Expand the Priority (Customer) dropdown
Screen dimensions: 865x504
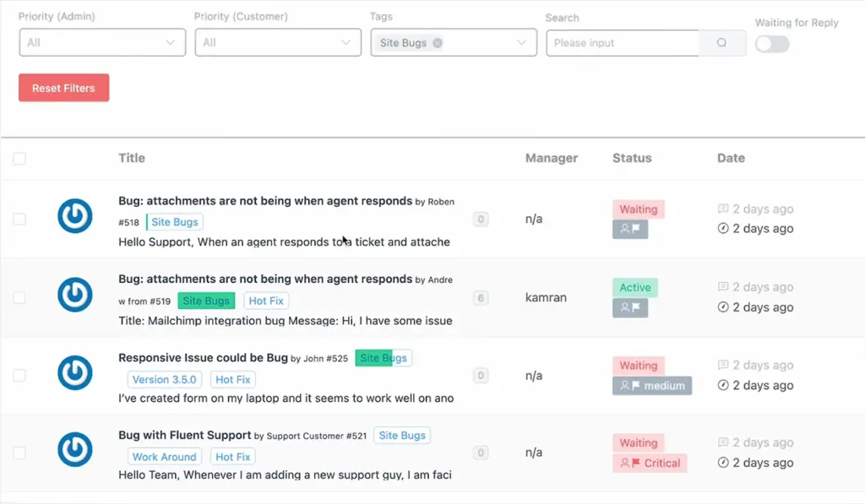pyautogui.click(x=278, y=43)
